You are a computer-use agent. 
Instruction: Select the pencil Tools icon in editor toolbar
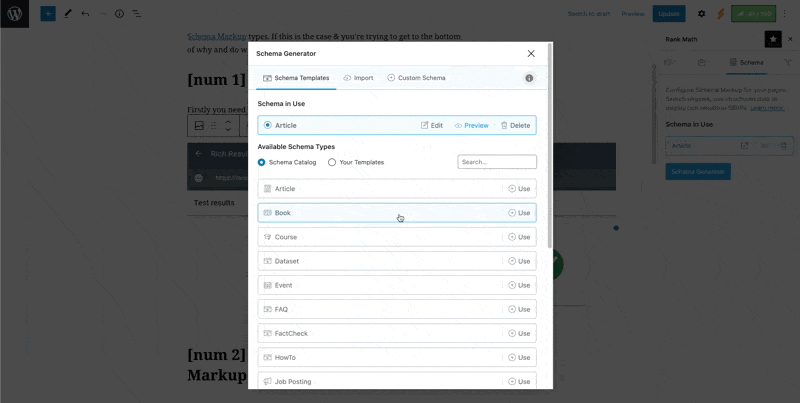coord(67,14)
